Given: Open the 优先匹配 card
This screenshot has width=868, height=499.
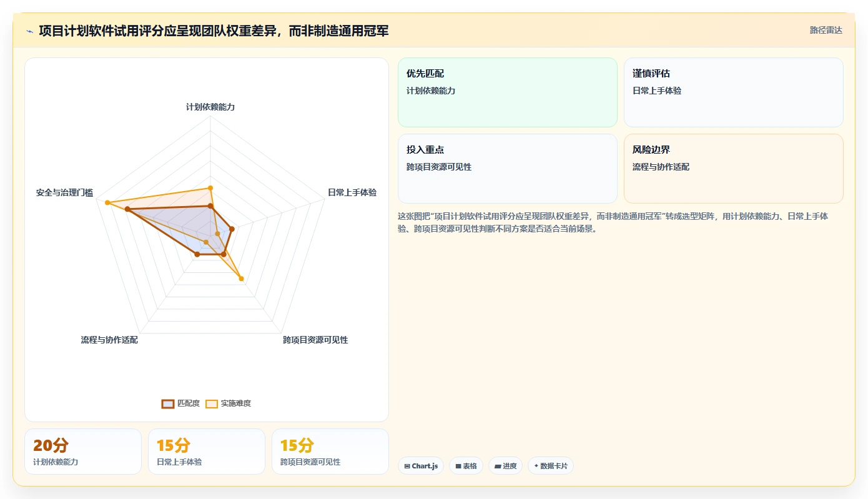Looking at the screenshot, I should point(508,92).
